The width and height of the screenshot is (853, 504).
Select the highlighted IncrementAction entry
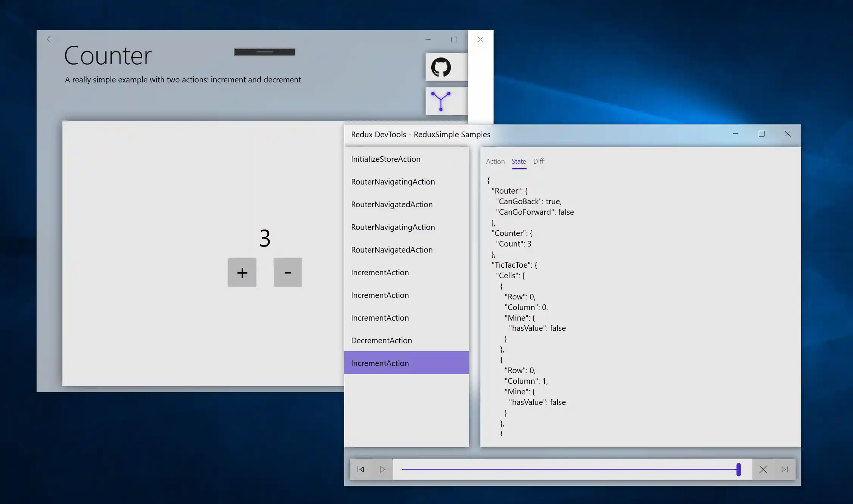380,363
